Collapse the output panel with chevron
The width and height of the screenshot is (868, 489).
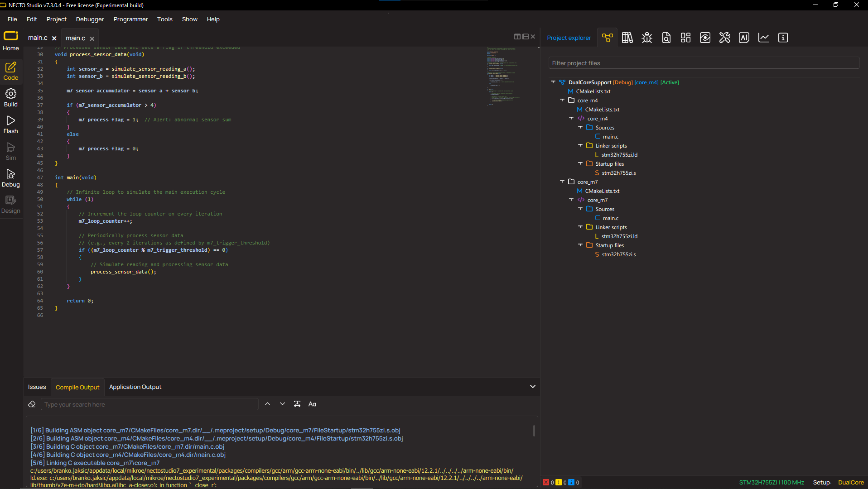click(533, 387)
